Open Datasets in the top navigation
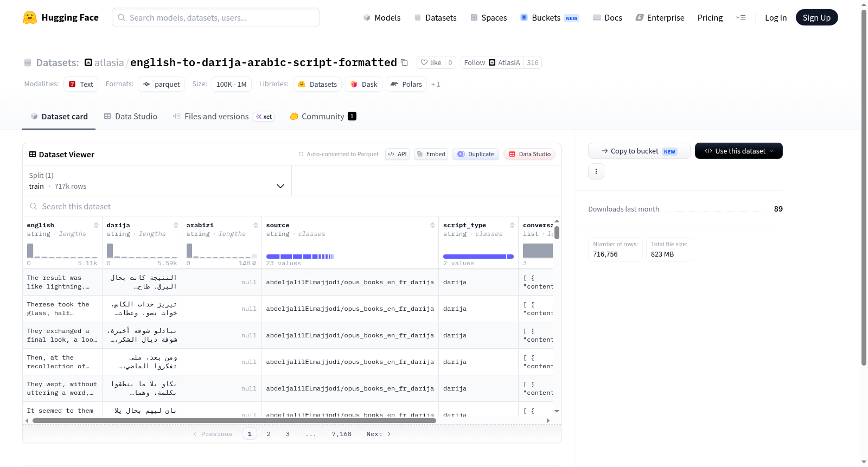 [435, 17]
